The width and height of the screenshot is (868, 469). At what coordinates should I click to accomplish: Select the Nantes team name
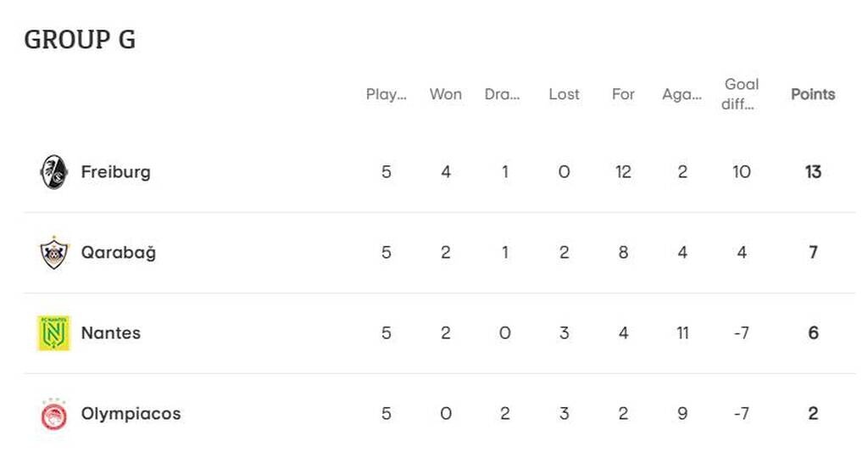(110, 333)
